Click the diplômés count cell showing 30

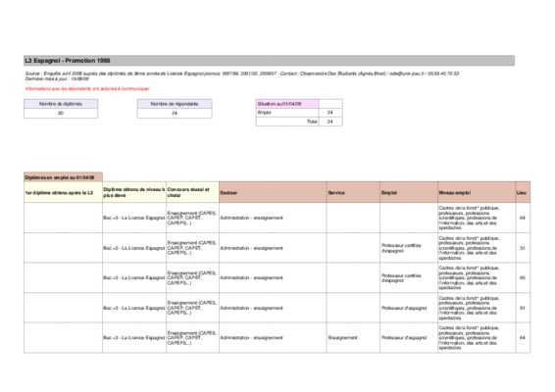pos(61,114)
